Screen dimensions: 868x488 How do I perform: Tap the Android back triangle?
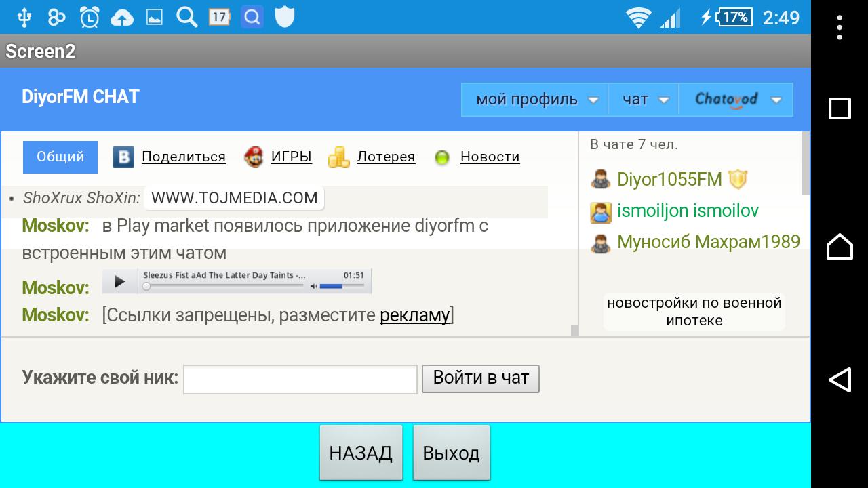pyautogui.click(x=840, y=380)
